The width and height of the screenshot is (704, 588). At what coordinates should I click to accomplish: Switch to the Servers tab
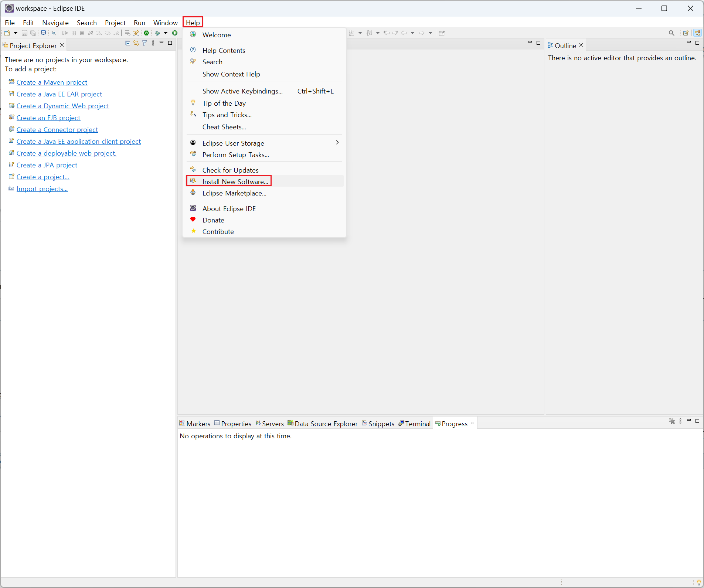269,424
